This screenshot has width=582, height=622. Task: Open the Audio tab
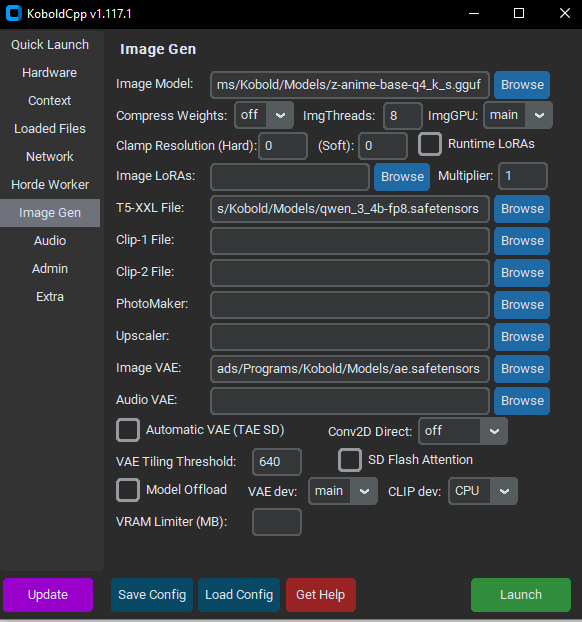50,241
